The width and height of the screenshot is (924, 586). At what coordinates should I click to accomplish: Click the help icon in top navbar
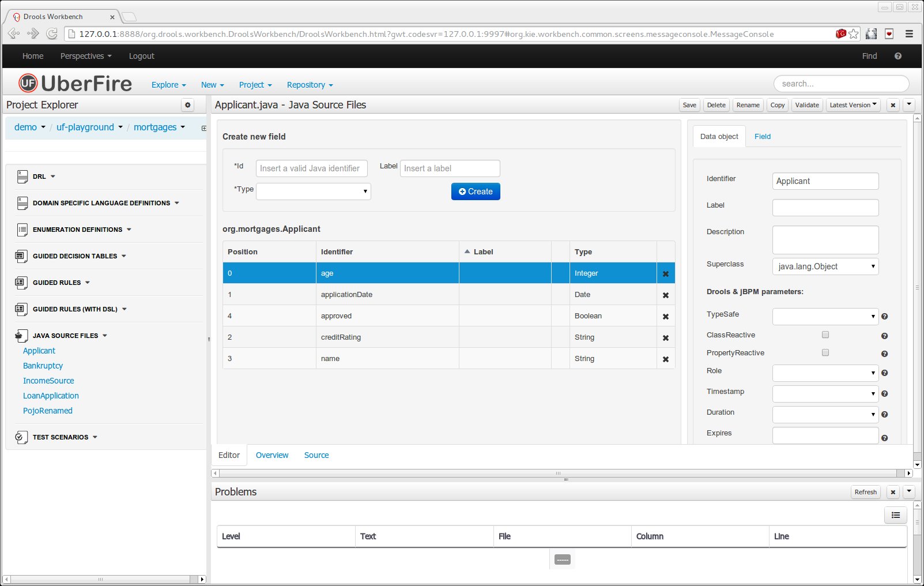pyautogui.click(x=897, y=56)
